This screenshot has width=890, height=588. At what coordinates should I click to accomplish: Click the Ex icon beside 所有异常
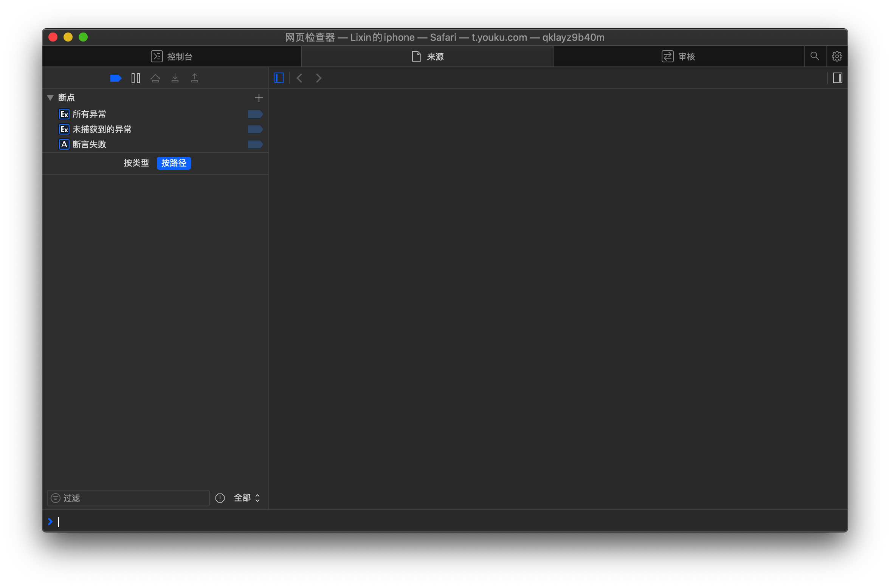point(64,114)
